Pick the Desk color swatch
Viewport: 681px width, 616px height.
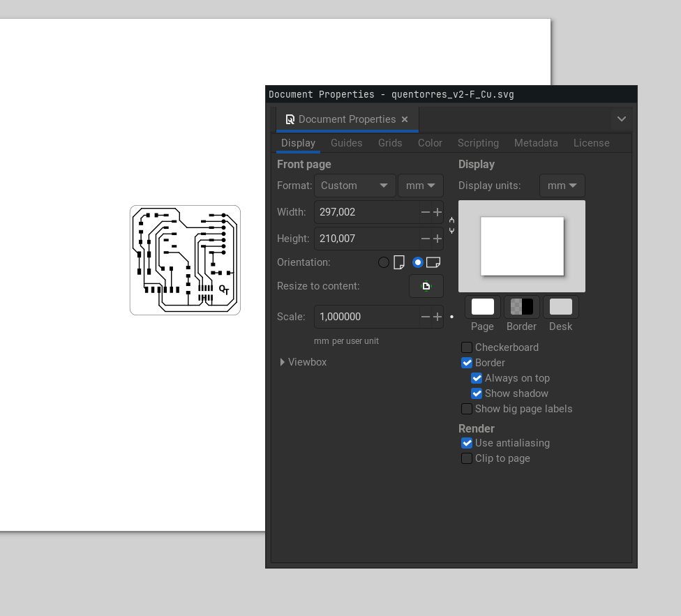point(561,307)
